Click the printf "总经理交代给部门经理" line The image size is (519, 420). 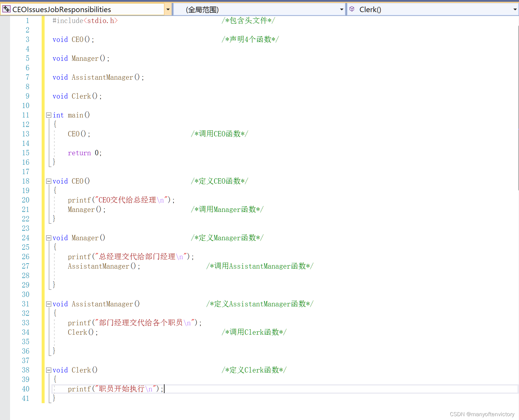click(131, 257)
